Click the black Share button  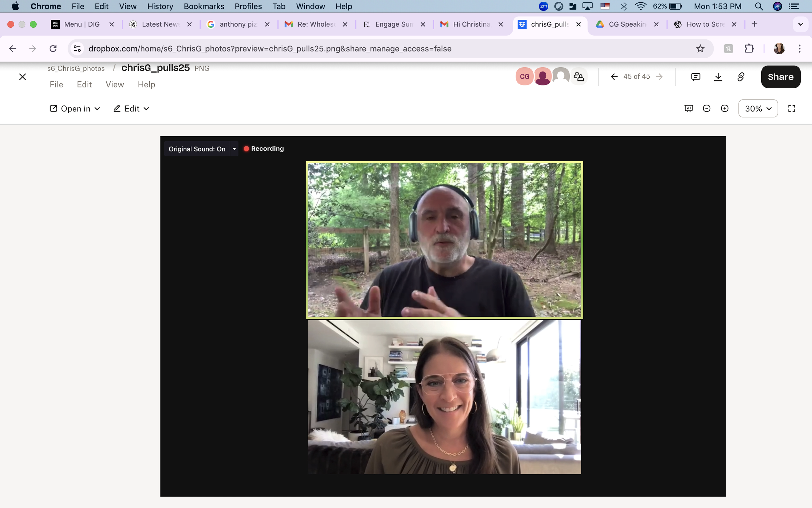(x=780, y=77)
